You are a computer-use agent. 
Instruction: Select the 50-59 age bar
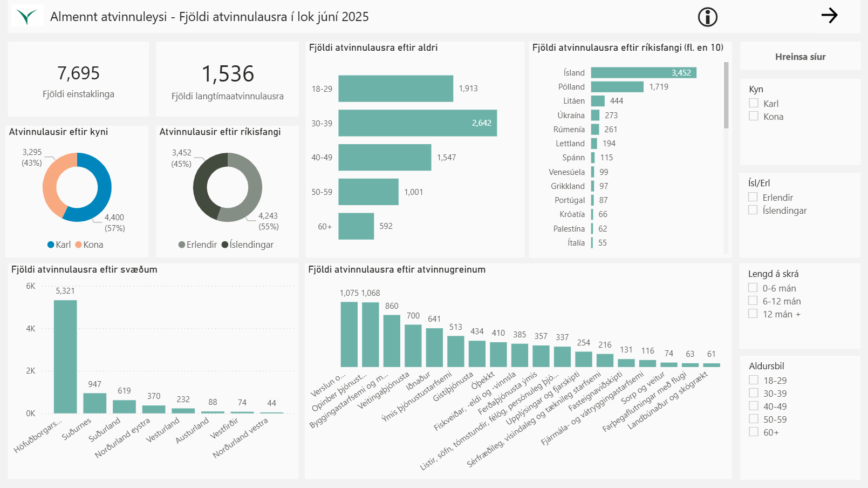point(368,192)
